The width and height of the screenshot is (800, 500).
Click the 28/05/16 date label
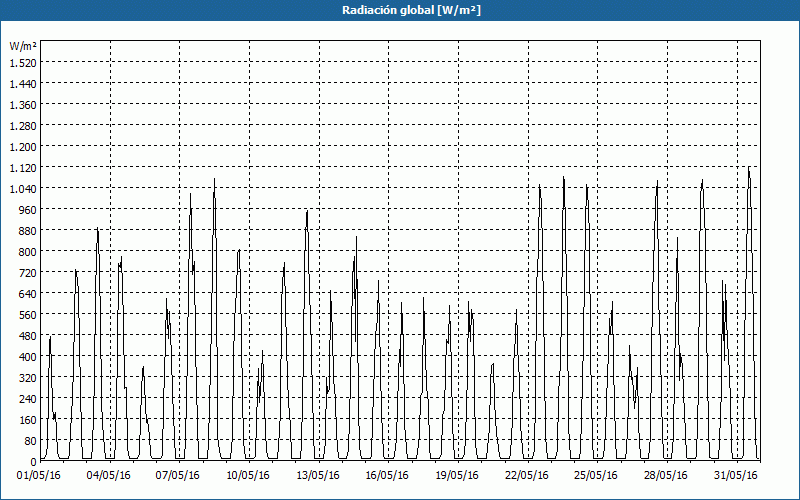point(666,475)
